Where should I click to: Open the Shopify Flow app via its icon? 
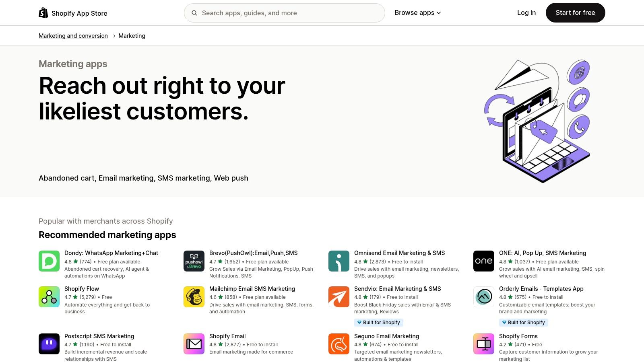(49, 297)
